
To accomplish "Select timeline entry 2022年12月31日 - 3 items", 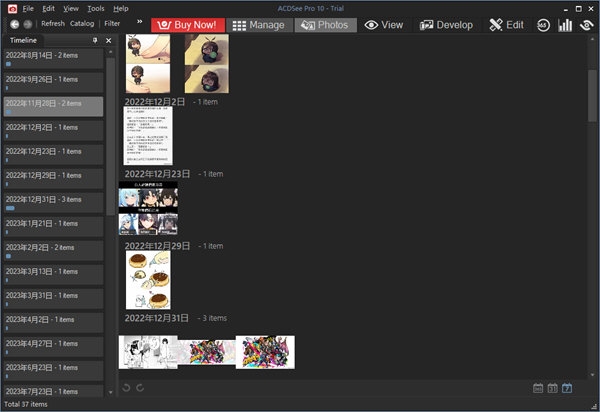I will coord(53,203).
